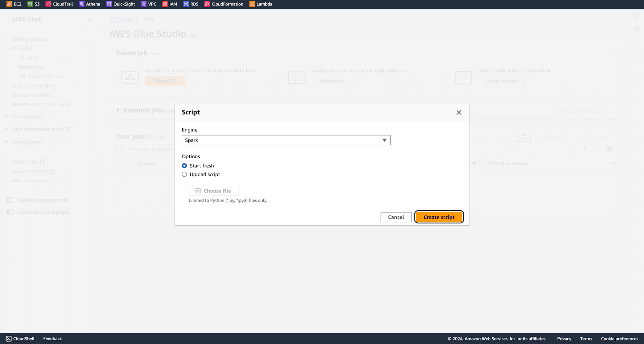Open QuickSight shortcut icon
The image size is (644, 344).
pyautogui.click(x=109, y=4)
